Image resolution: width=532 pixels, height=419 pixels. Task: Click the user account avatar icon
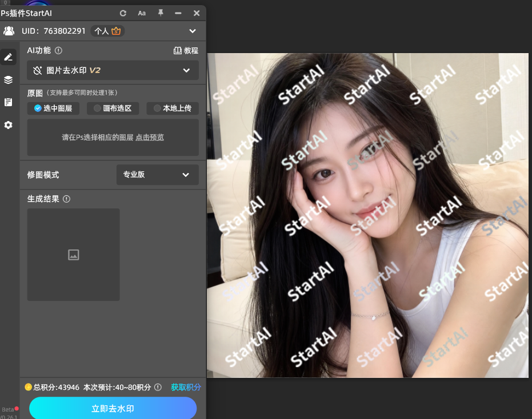[x=9, y=31]
